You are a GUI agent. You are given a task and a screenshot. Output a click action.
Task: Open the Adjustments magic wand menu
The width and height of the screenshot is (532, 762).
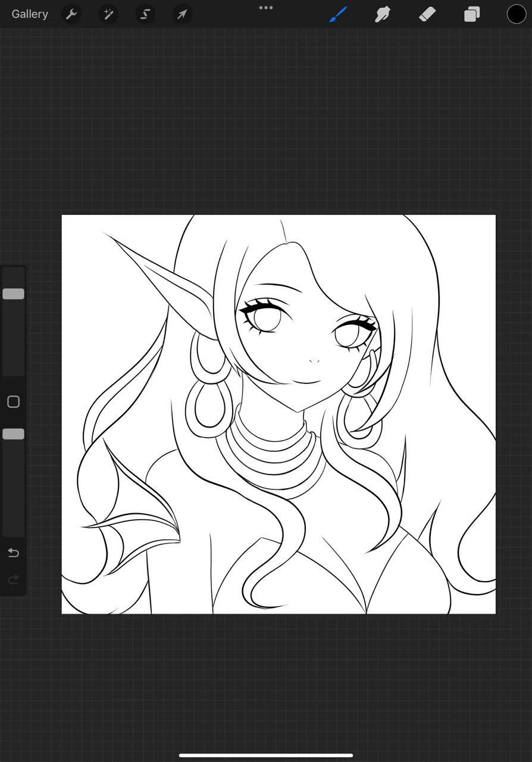click(108, 14)
